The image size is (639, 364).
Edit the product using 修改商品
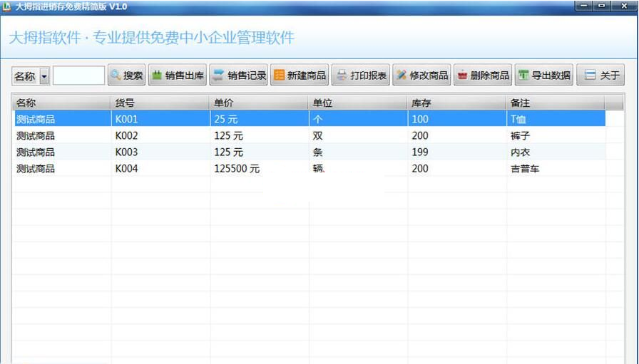421,76
